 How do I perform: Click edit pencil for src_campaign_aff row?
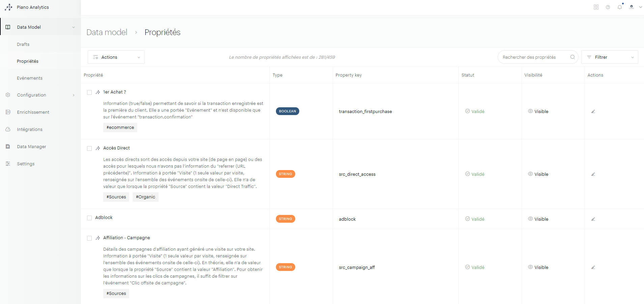pyautogui.click(x=593, y=267)
